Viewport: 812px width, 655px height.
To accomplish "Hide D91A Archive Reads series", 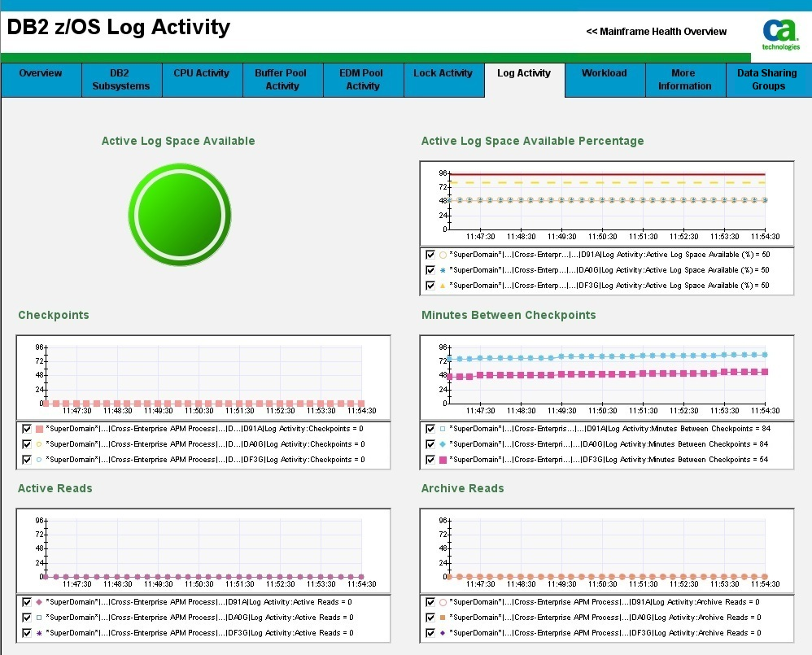I will pos(430,602).
